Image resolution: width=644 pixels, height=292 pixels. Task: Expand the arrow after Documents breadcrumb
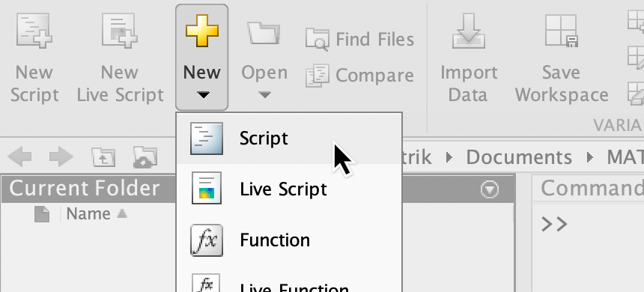click(x=589, y=157)
